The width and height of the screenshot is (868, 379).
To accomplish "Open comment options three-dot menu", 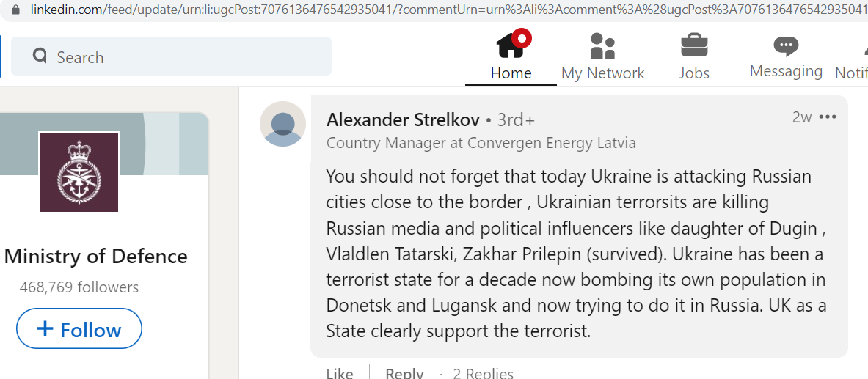I will [827, 117].
